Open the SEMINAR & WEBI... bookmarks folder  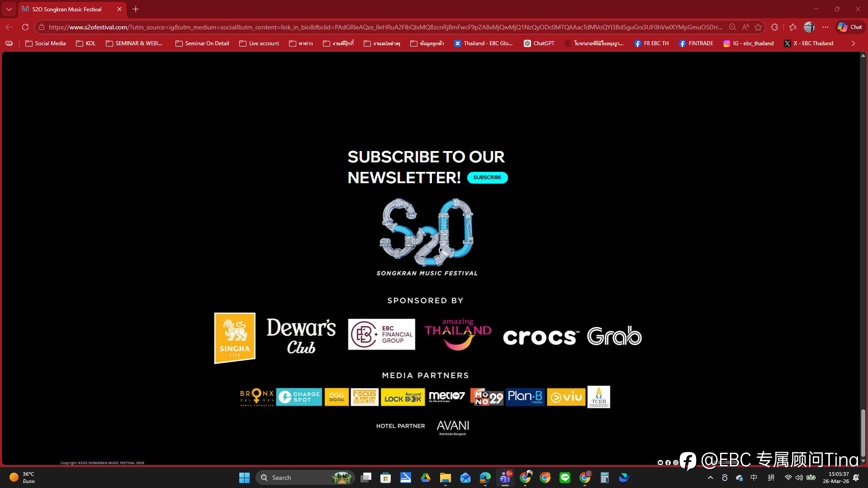(x=134, y=43)
